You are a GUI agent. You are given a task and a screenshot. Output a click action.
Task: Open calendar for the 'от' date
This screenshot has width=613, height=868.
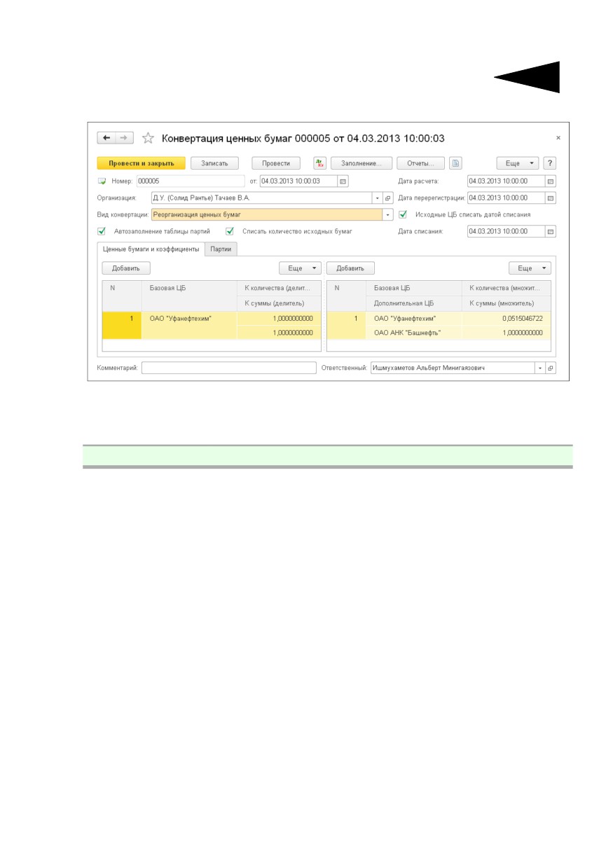point(343,181)
